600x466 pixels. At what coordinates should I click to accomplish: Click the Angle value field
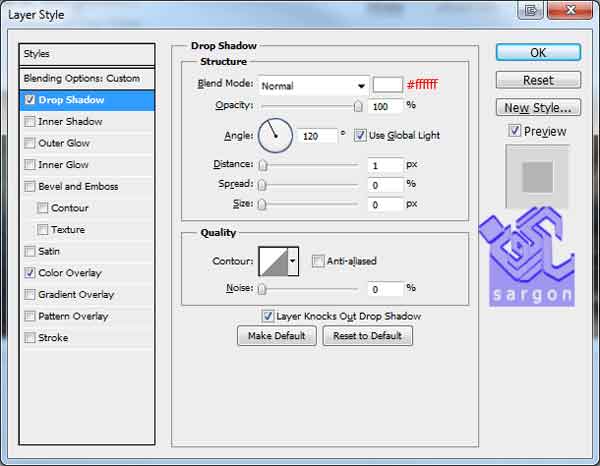click(x=317, y=136)
